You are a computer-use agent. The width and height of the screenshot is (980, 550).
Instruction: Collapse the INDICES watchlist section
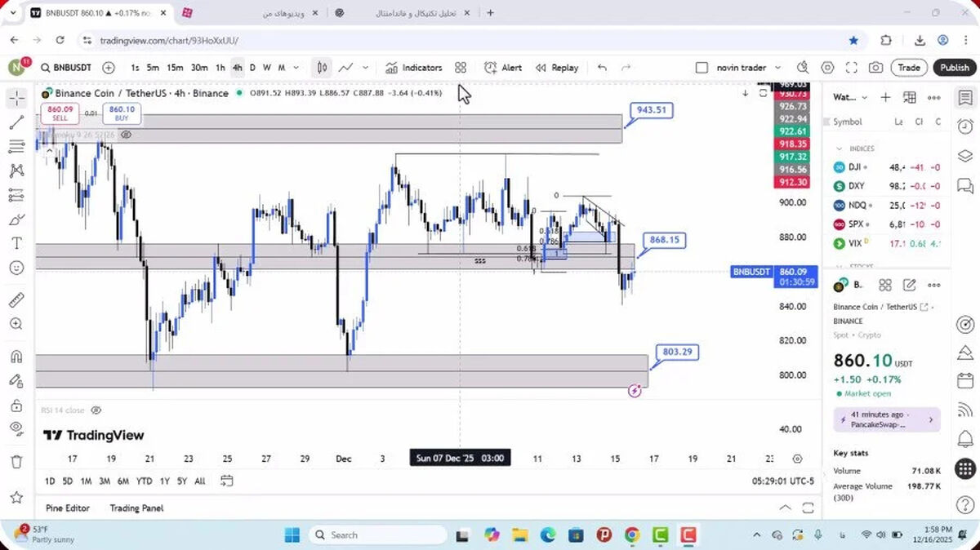pyautogui.click(x=839, y=149)
